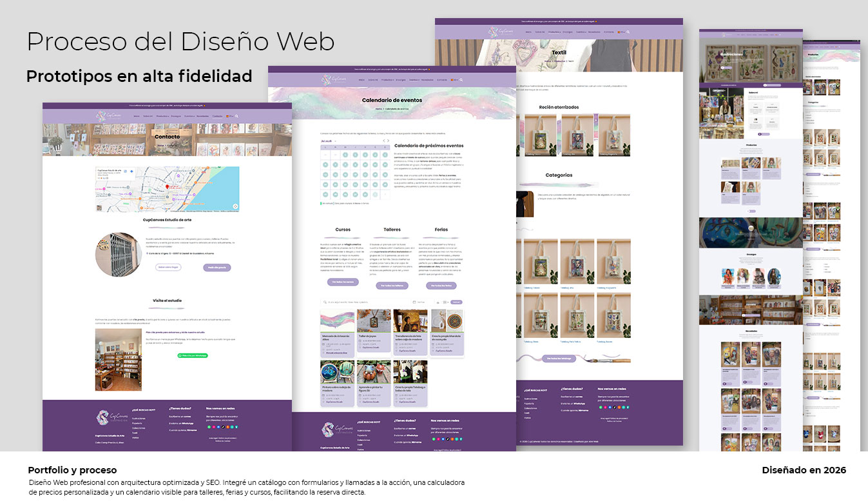
Task: Click the Categorías heading on Textil page
Action: [x=559, y=175]
